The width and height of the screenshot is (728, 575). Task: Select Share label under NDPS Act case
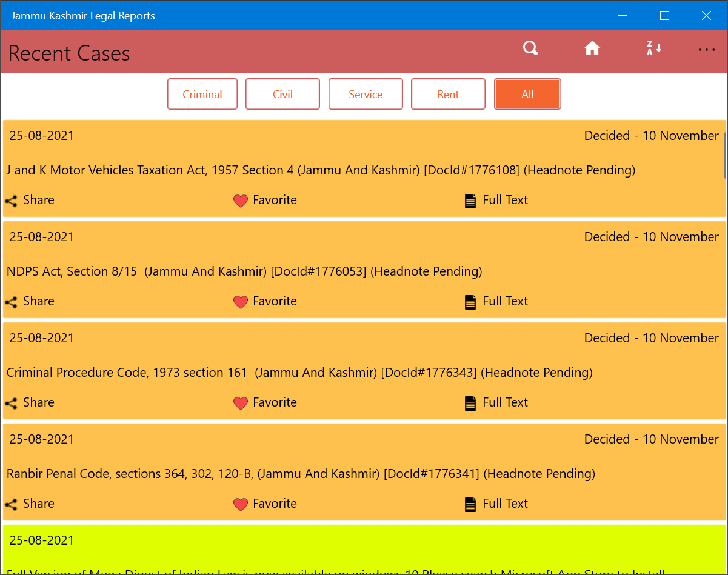tap(39, 301)
